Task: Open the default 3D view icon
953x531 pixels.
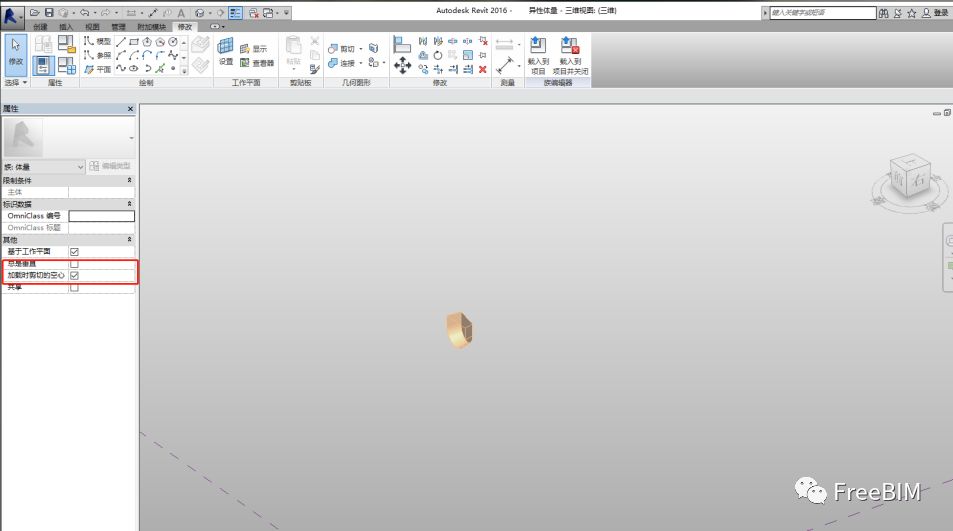Action: click(x=199, y=12)
